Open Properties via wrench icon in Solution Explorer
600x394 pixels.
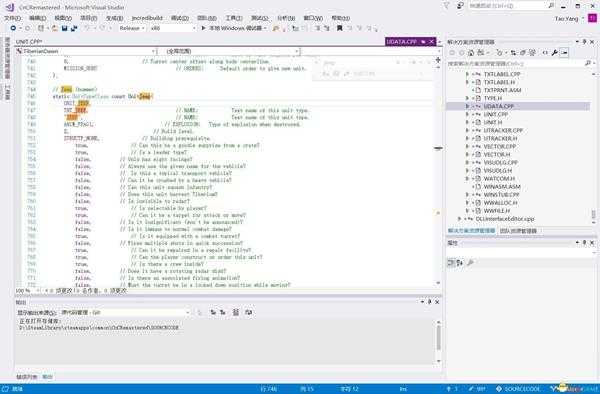tap(554, 53)
